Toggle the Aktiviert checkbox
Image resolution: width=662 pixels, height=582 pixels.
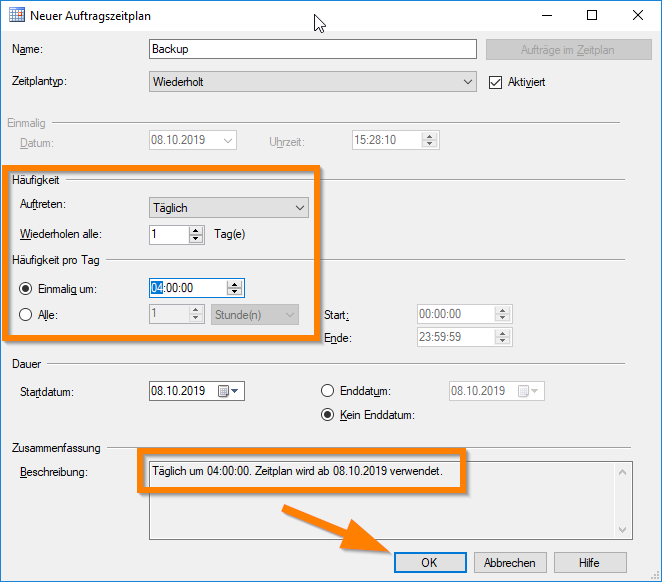click(495, 82)
